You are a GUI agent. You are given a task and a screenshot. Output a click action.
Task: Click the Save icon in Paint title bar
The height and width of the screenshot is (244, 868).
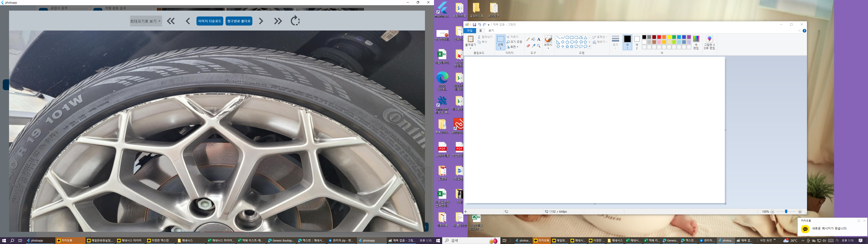[474, 25]
